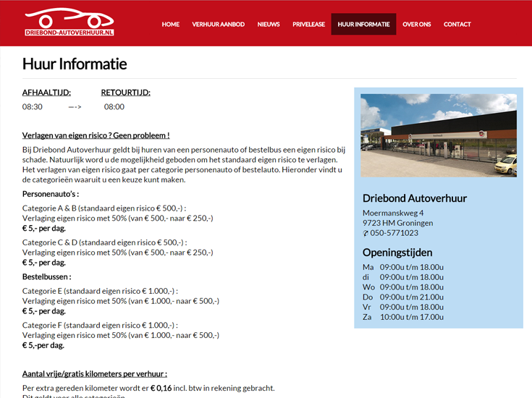Screen dimensions: 532x398
Task: Click the Personenauto's: subheading
Action: (51, 194)
